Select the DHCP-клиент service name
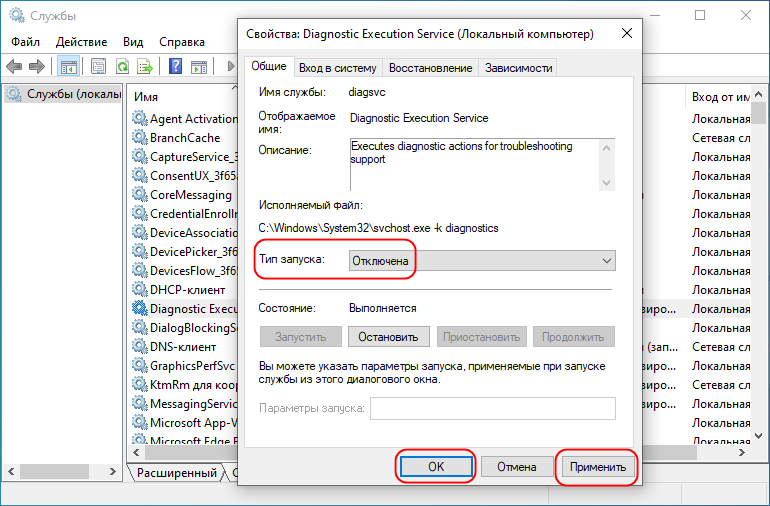The width and height of the screenshot is (770, 506). (x=188, y=290)
